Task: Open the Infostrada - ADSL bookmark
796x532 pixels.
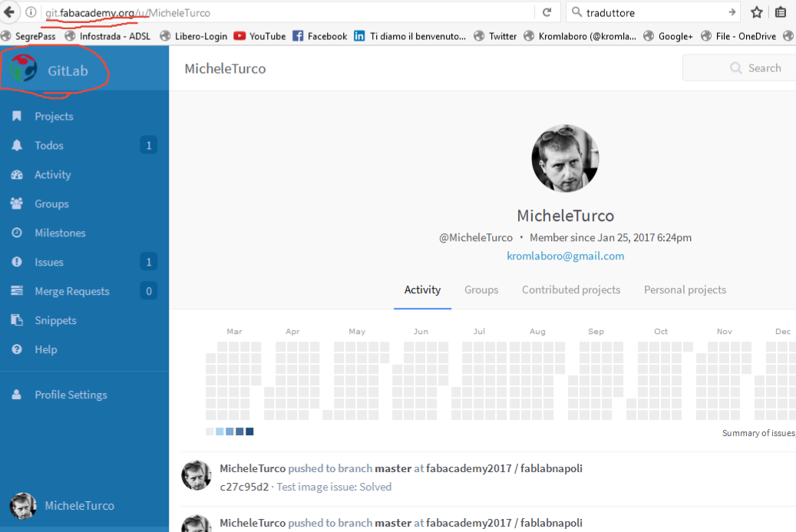Action: 107,36
